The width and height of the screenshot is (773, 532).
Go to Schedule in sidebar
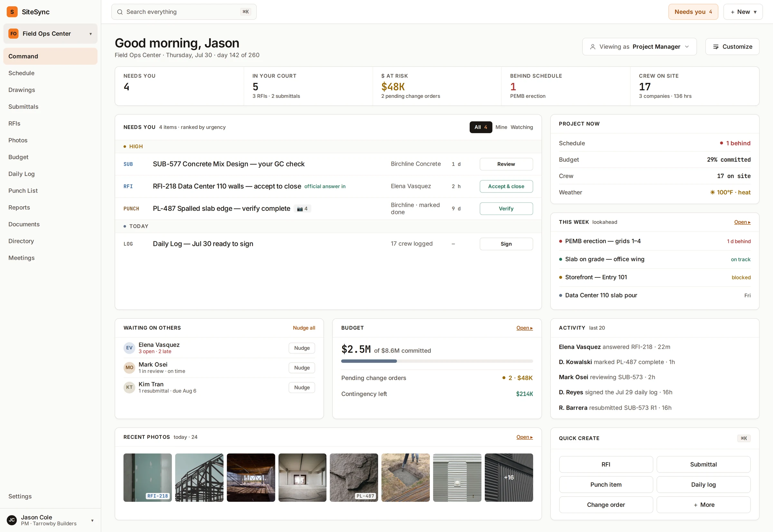pos(50,73)
